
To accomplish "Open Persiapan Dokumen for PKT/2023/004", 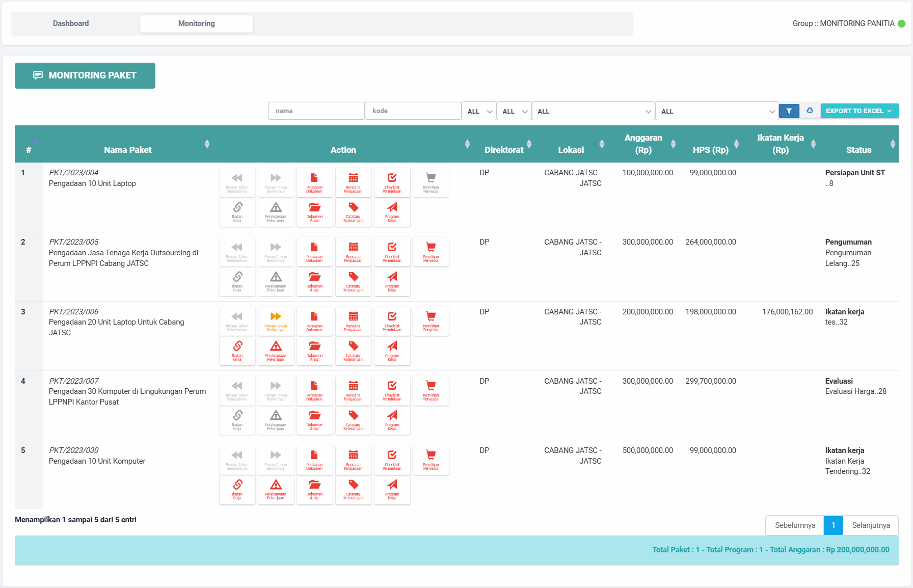I will click(314, 182).
